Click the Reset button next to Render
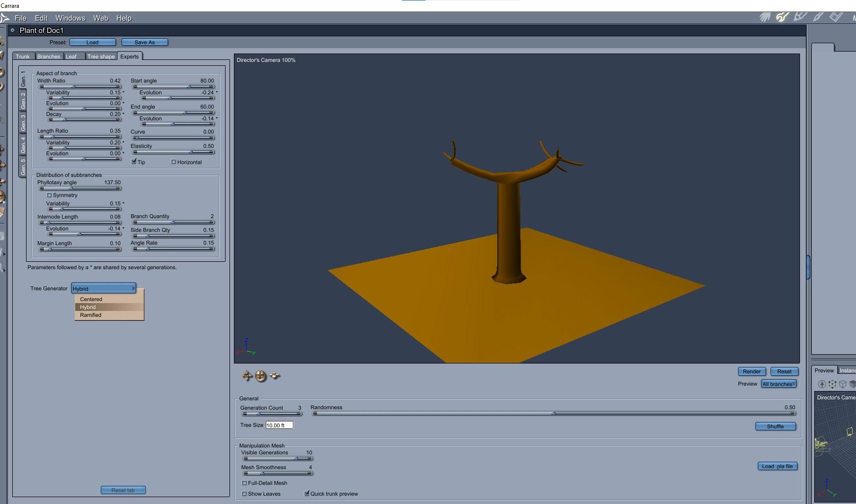The width and height of the screenshot is (856, 504). 784,371
